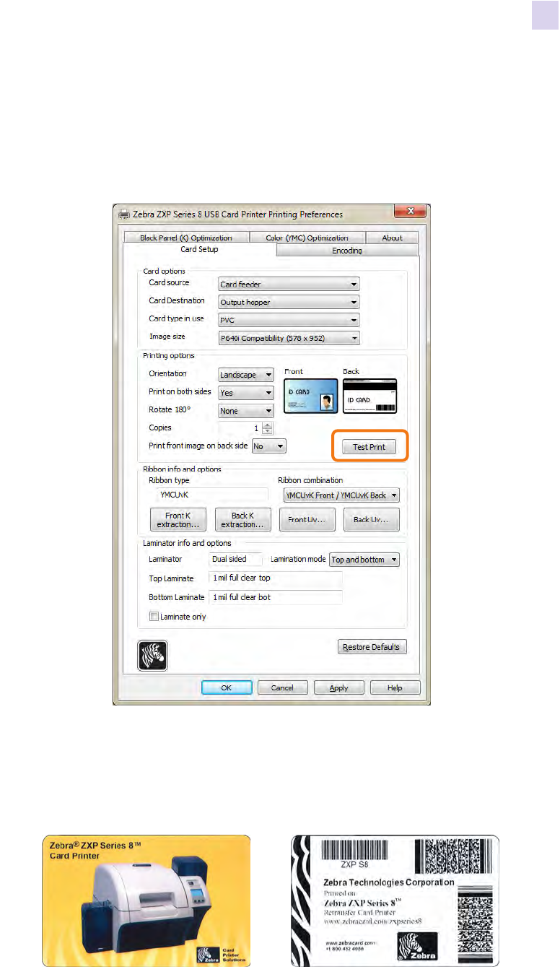The width and height of the screenshot is (560, 977).
Task: Click the Zebra logo icon in dialog
Action: click(x=152, y=655)
